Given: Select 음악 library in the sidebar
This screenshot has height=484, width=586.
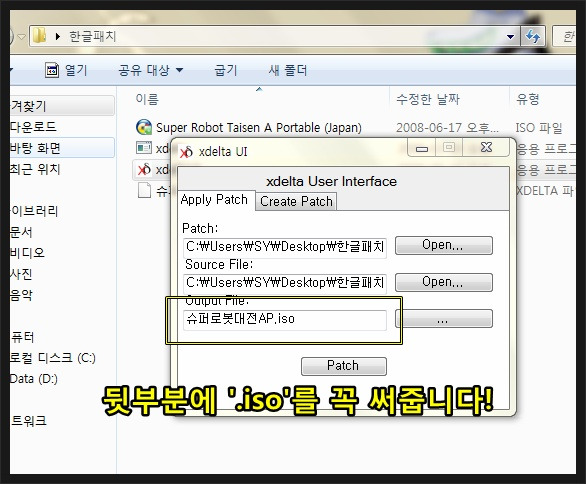Looking at the screenshot, I should coord(21,295).
